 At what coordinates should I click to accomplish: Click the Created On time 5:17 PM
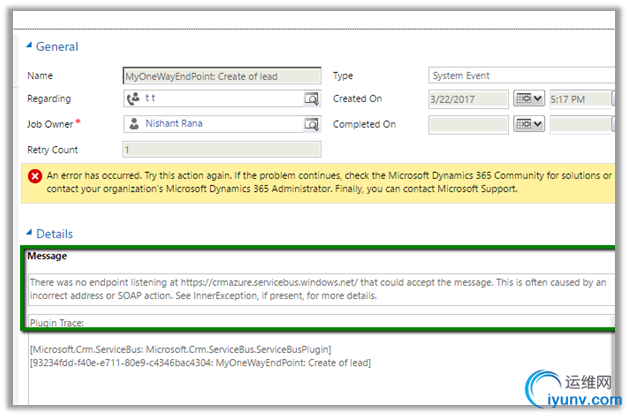[x=580, y=99]
